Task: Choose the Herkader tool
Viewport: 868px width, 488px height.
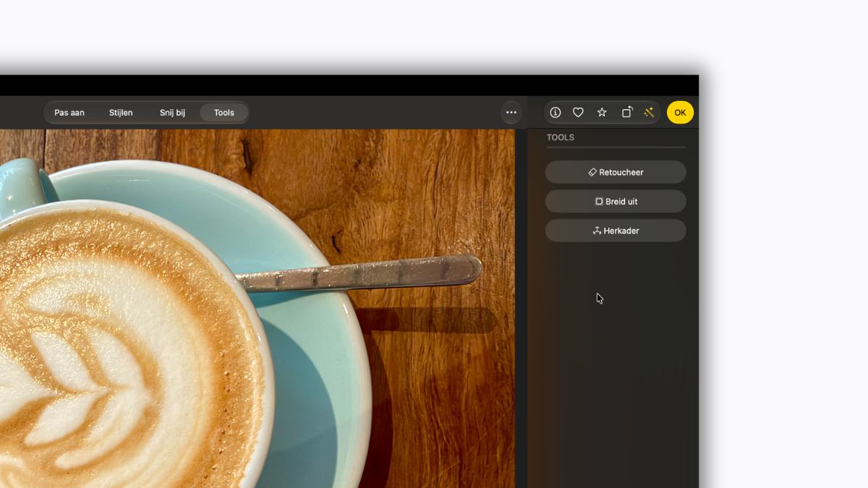Action: pyautogui.click(x=616, y=231)
